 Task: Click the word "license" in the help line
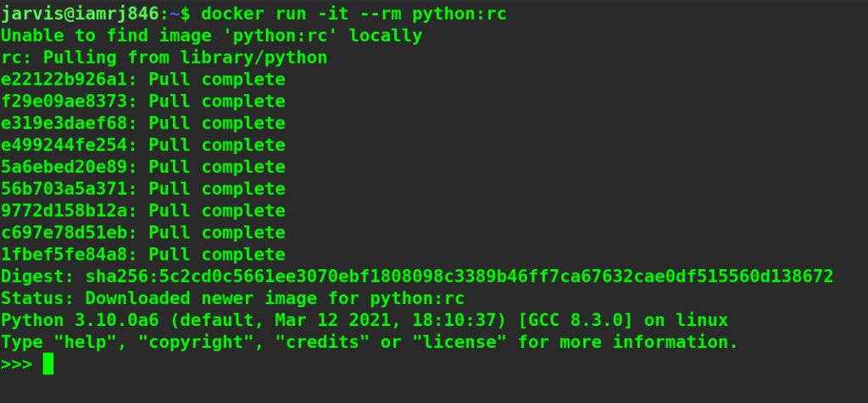point(465,343)
